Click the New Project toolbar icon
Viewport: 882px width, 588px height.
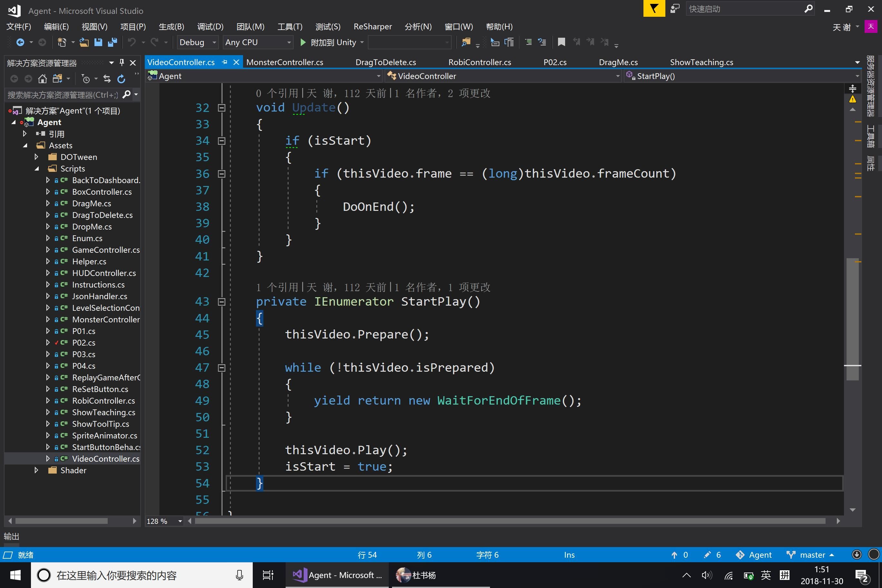click(x=62, y=42)
